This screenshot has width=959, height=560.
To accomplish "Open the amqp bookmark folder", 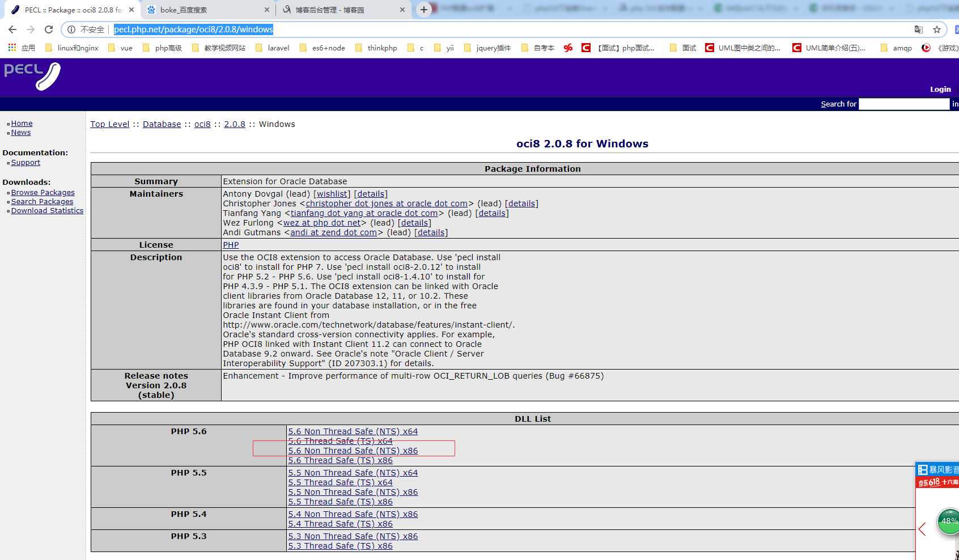I will point(896,48).
